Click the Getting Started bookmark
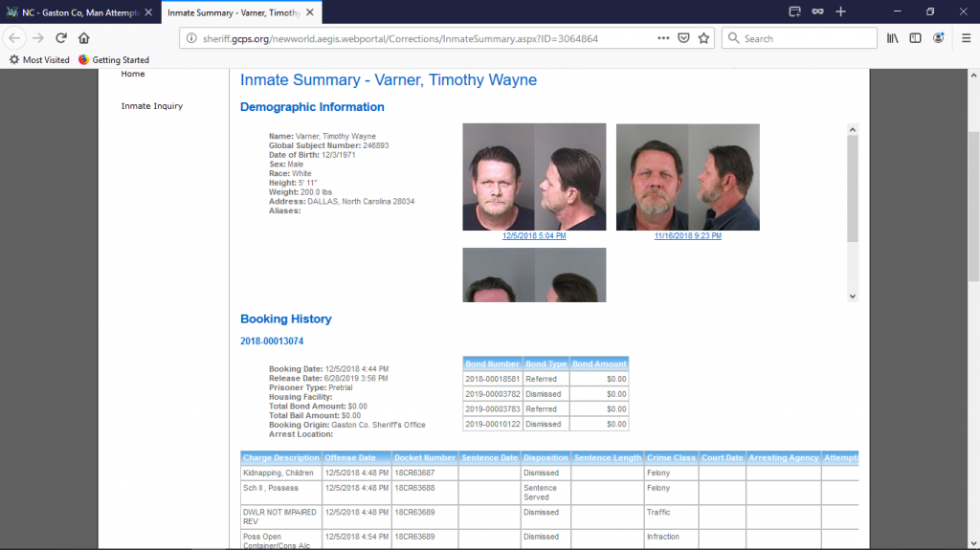980x550 pixels. [x=113, y=59]
